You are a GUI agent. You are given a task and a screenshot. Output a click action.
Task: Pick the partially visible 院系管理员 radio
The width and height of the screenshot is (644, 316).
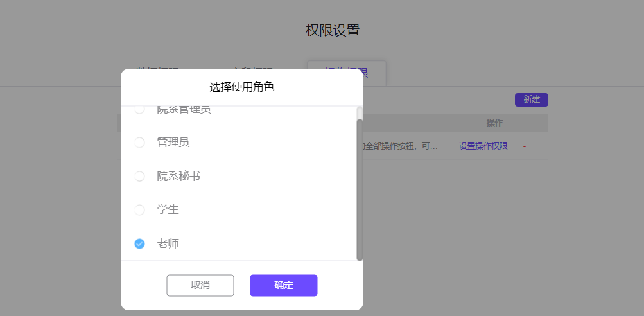tap(139, 110)
